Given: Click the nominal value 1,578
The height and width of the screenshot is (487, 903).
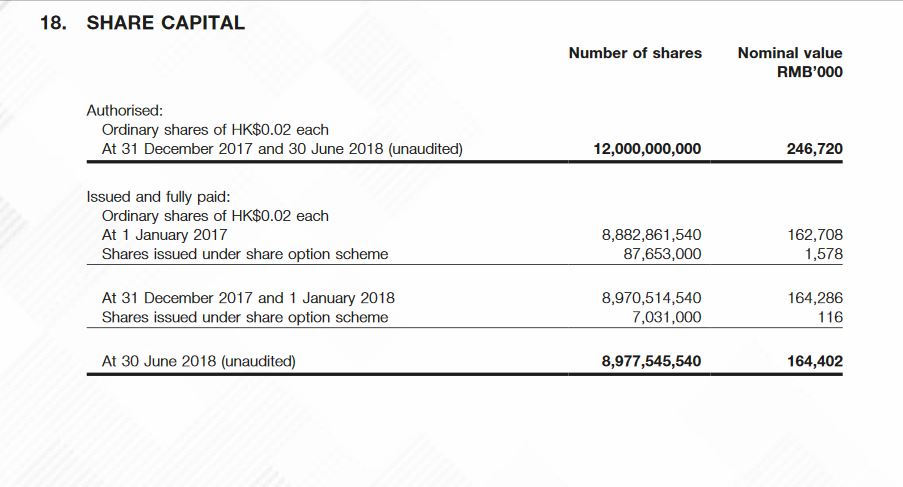Looking at the screenshot, I should [823, 254].
